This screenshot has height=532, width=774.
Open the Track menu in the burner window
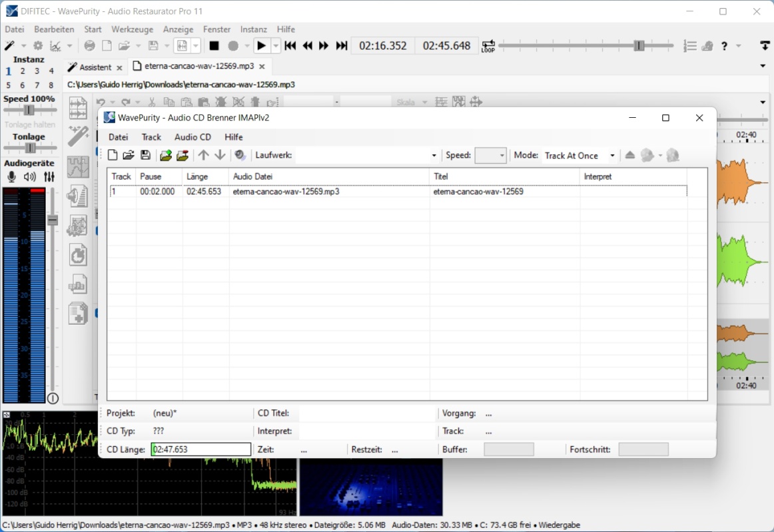151,137
